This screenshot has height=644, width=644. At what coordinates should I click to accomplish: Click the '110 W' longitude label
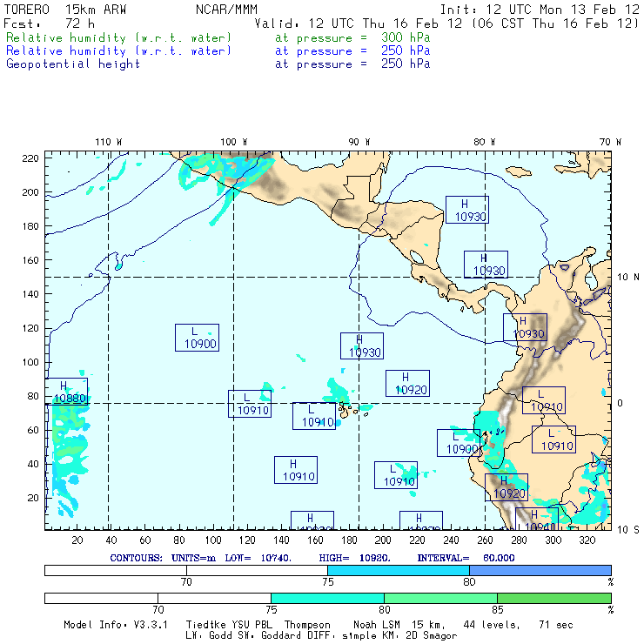(109, 142)
